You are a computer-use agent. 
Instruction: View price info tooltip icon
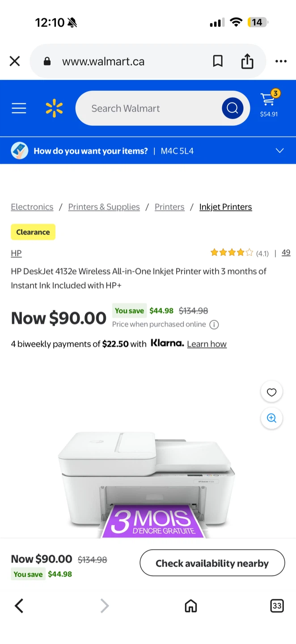[x=214, y=324]
